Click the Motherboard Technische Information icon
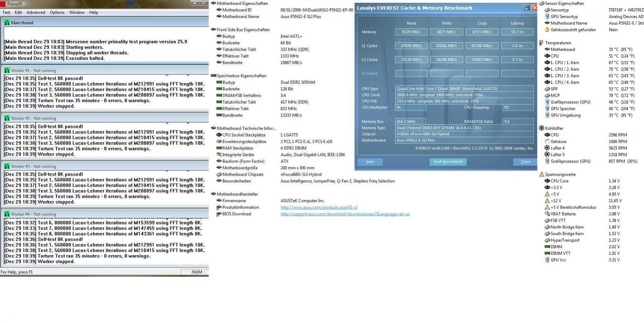Screen dimensions: 644x323 (x=213, y=128)
